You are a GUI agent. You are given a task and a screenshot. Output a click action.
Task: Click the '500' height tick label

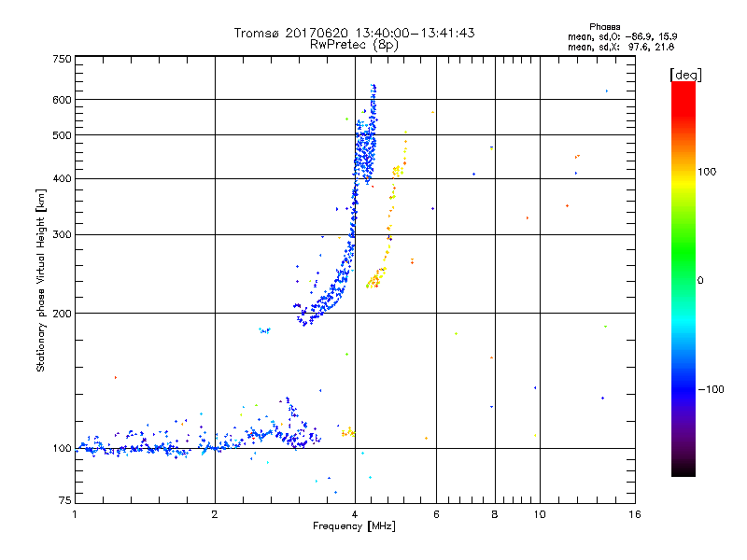62,135
